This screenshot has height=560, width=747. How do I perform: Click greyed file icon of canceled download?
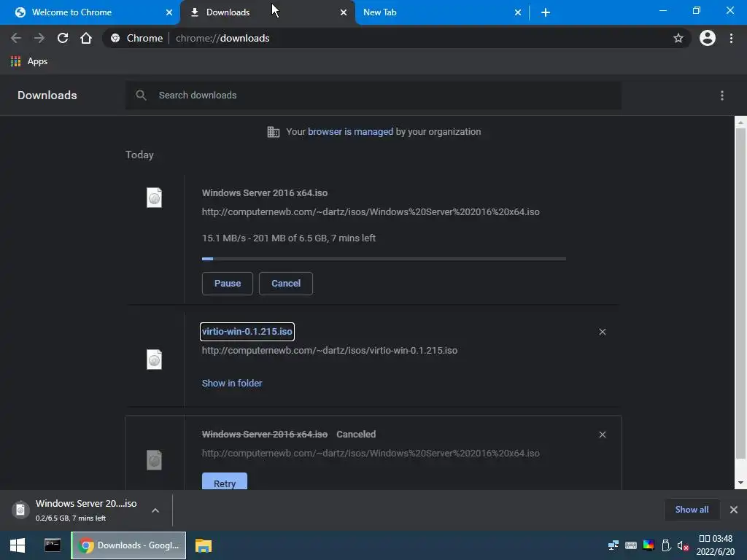click(154, 460)
